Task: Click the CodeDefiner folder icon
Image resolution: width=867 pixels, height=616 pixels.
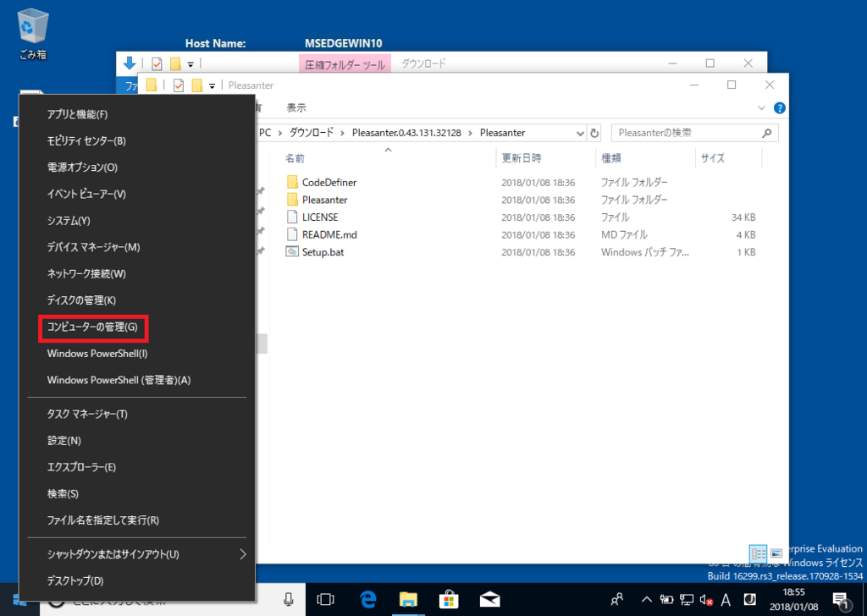Action: (292, 182)
